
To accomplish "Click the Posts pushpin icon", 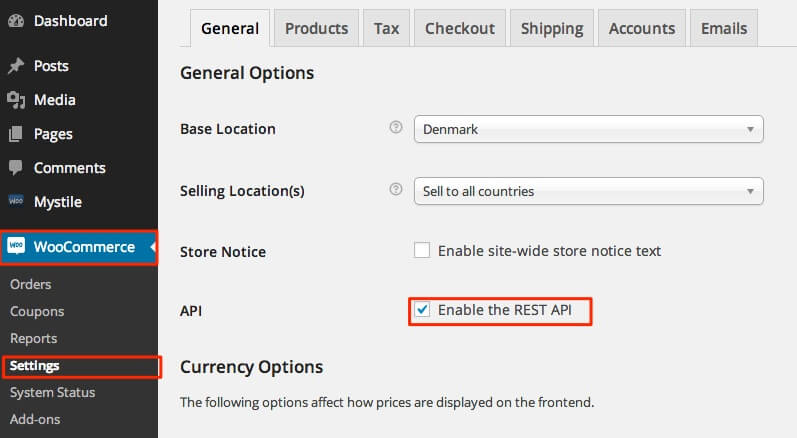I will (16, 66).
